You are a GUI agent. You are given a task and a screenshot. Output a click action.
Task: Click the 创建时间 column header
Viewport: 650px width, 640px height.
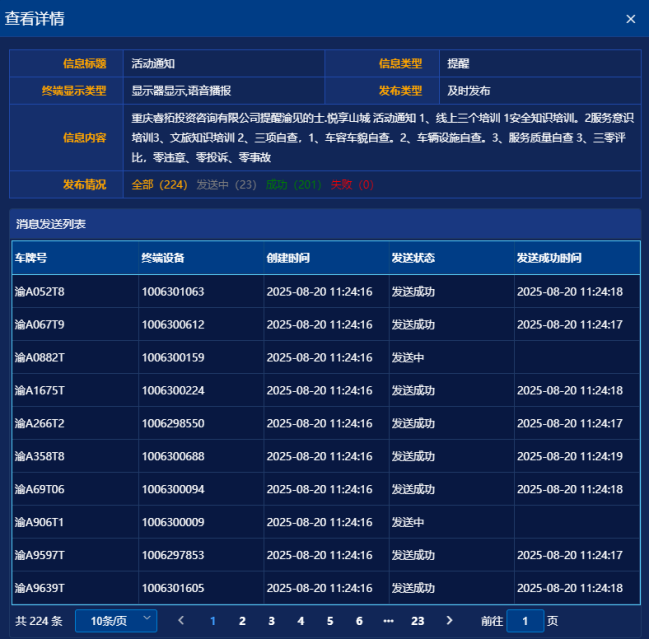tap(288, 258)
